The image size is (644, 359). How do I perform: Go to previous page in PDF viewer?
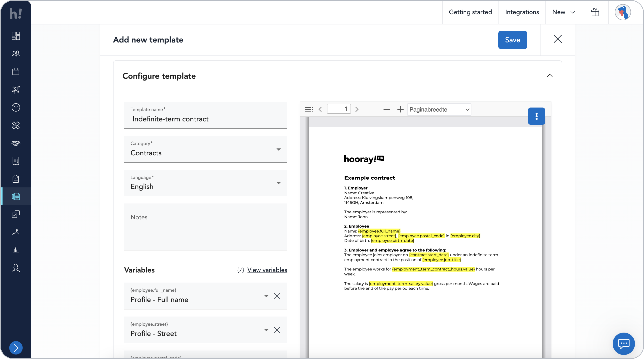[320, 109]
